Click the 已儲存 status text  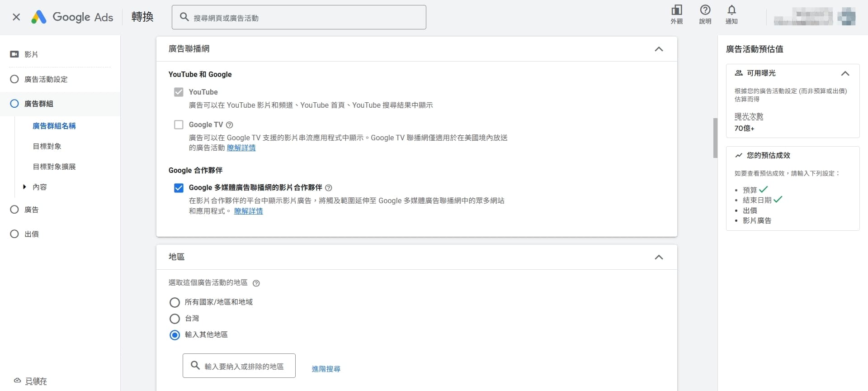[x=36, y=381]
